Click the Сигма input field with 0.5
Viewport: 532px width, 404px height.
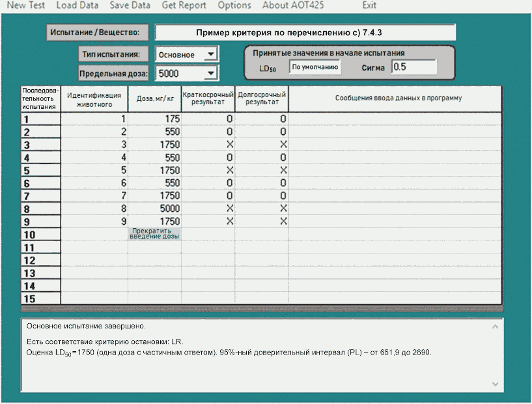click(413, 67)
